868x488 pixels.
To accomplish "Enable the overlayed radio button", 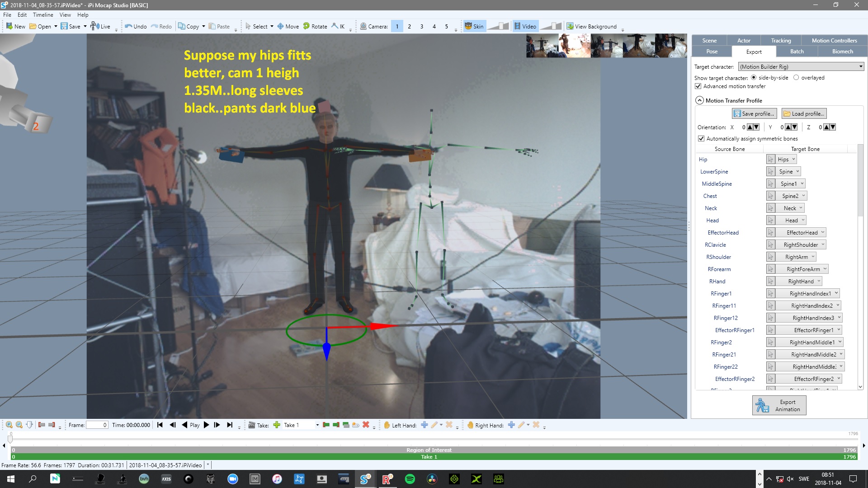I will pos(796,78).
